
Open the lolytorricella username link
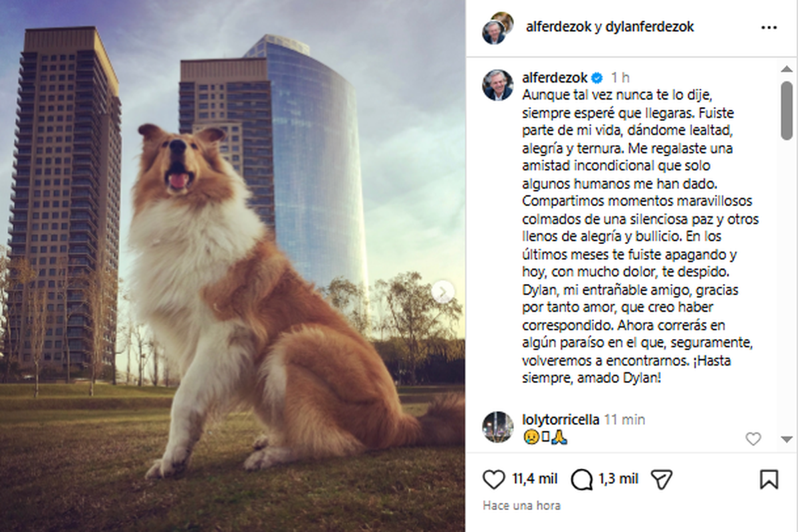pyautogui.click(x=561, y=420)
